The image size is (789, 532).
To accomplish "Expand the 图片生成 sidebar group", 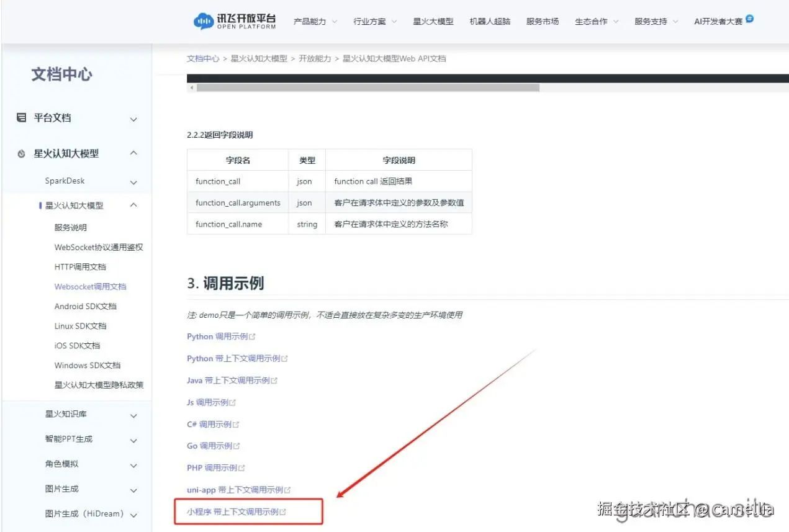I will 133,490.
